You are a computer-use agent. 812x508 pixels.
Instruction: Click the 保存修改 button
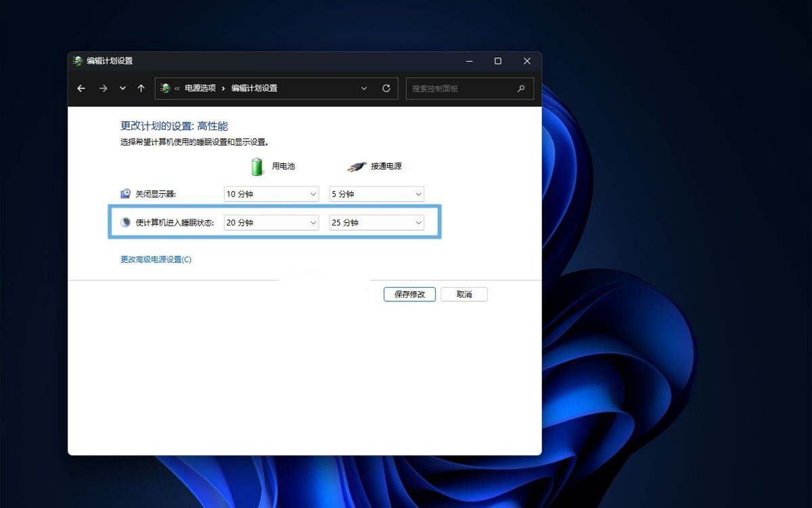[x=409, y=294]
